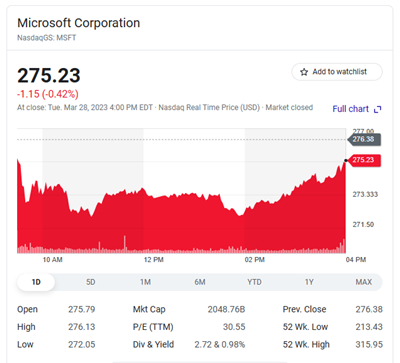Click the Mkt Cap value 2048.76B

(x=226, y=310)
